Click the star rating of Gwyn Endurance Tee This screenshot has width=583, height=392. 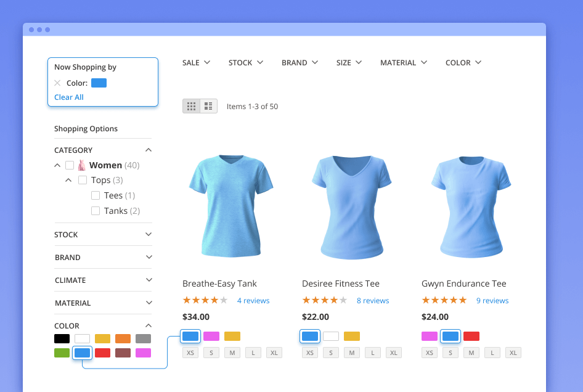point(444,300)
